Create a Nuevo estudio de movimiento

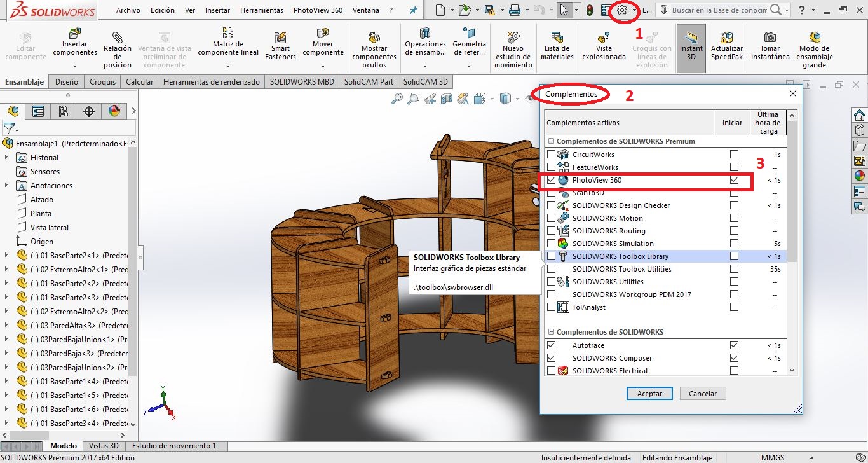(x=513, y=48)
